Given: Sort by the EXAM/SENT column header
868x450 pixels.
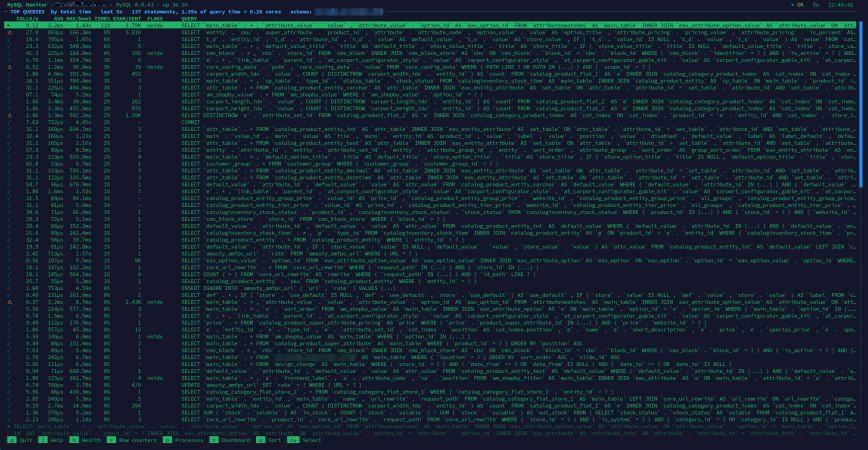Looking at the screenshot, I should click(127, 19).
